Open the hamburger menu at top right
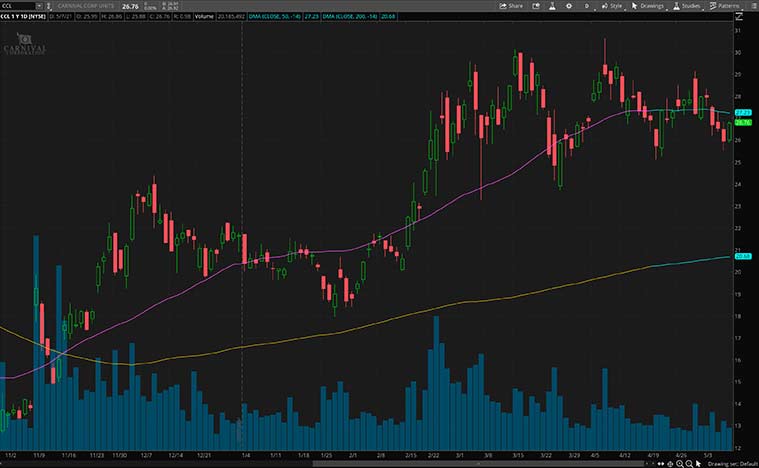 [x=751, y=5]
